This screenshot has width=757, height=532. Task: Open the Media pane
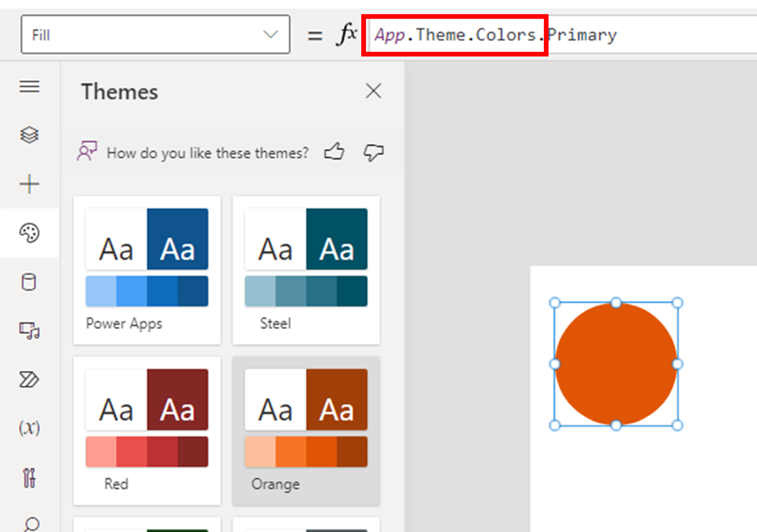click(29, 331)
